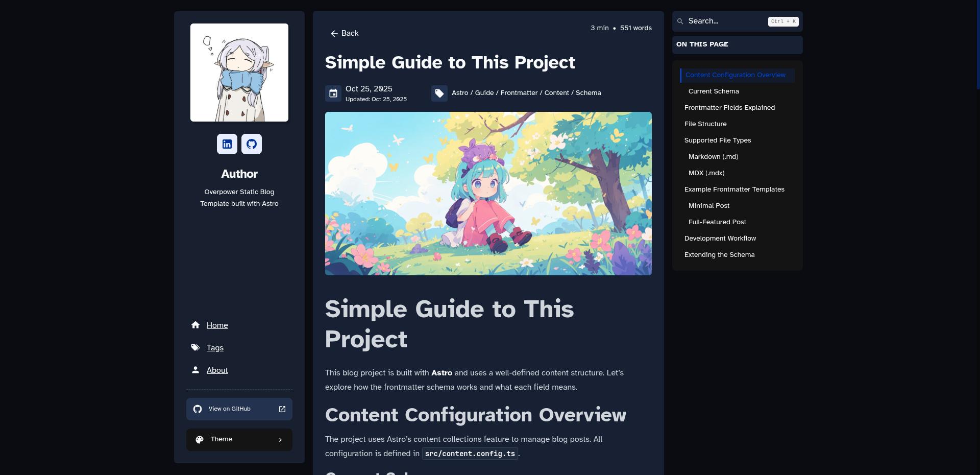Click the palette icon on Theme button
The height and width of the screenshot is (475, 980).
click(x=200, y=440)
